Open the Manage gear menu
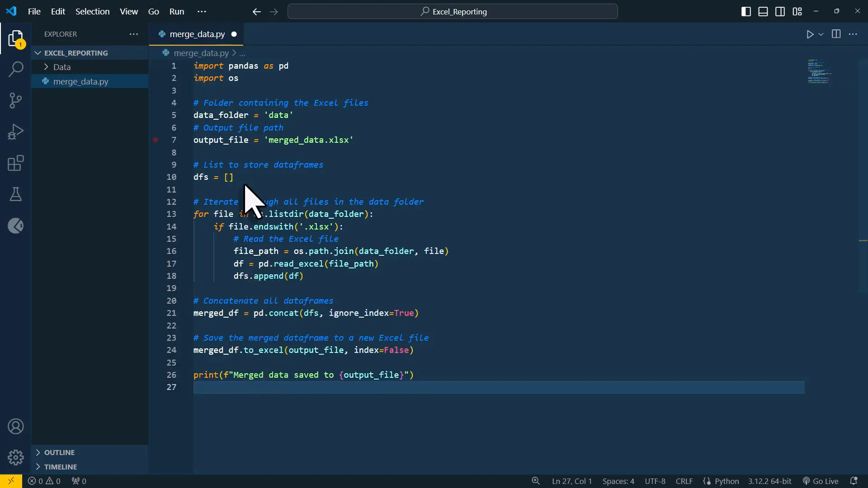The image size is (868, 488). pos(16,457)
